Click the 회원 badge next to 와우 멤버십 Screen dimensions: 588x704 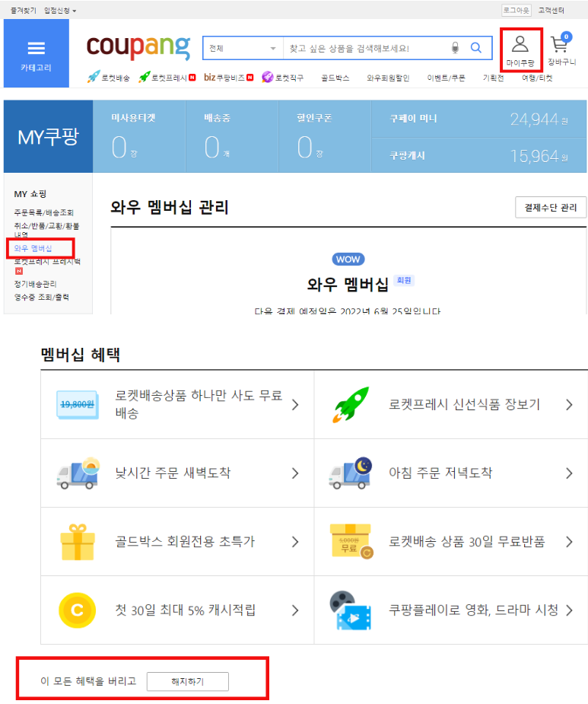(404, 280)
